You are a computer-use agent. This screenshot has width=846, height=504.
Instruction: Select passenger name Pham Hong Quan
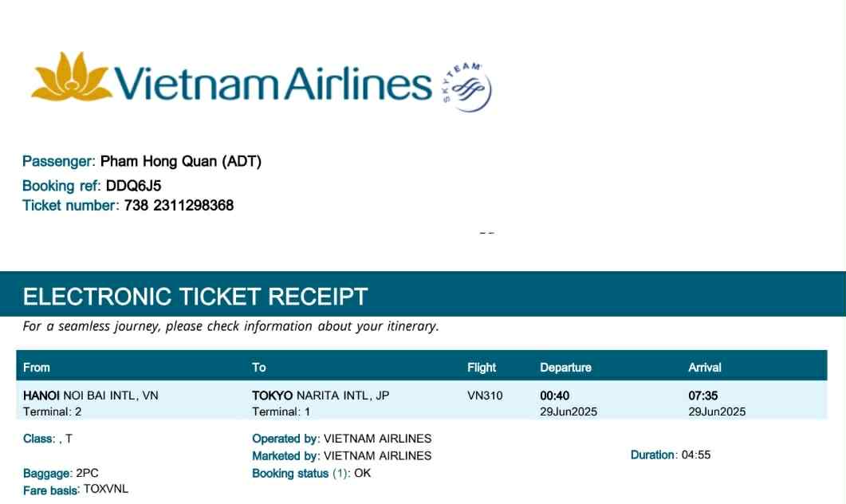180,162
